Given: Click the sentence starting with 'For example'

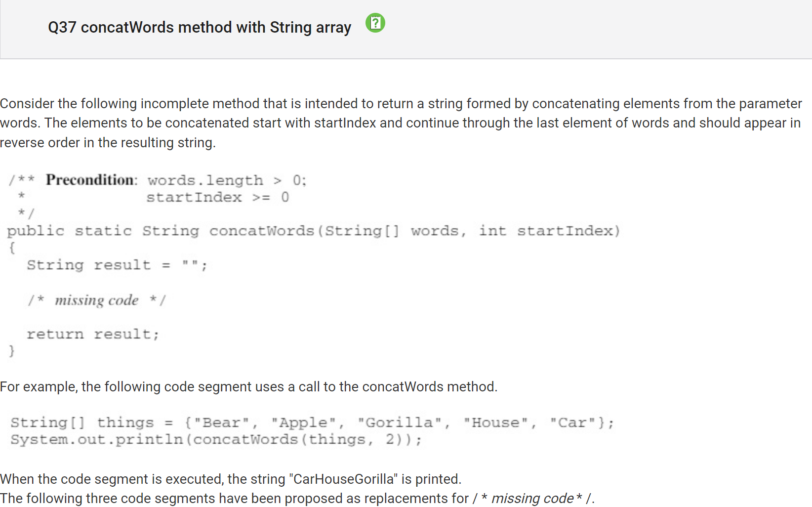Looking at the screenshot, I should (x=248, y=386).
